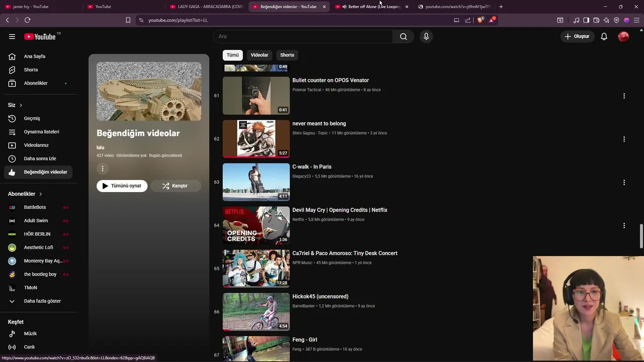Open options for never meant to belong
The image size is (644, 362).
pyautogui.click(x=624, y=139)
